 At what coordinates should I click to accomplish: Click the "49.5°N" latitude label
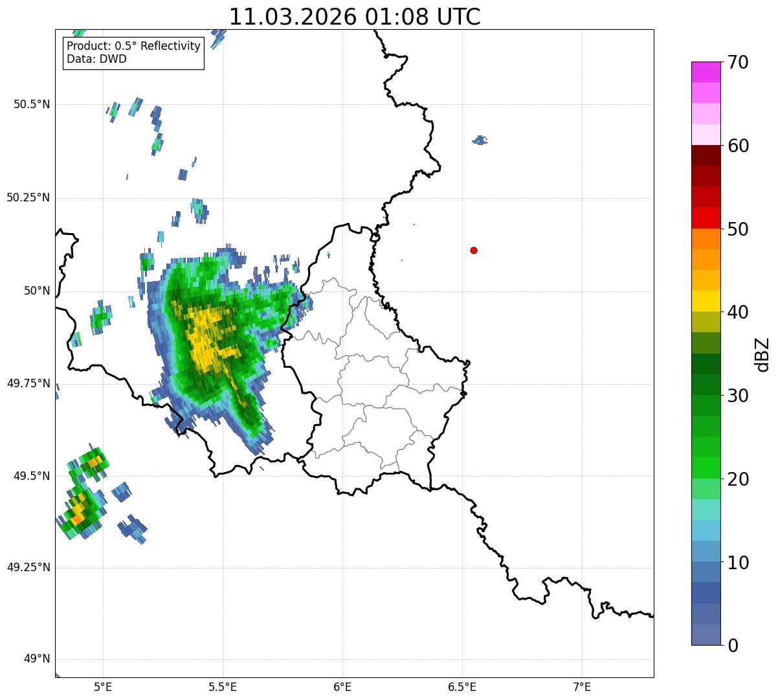[32, 476]
